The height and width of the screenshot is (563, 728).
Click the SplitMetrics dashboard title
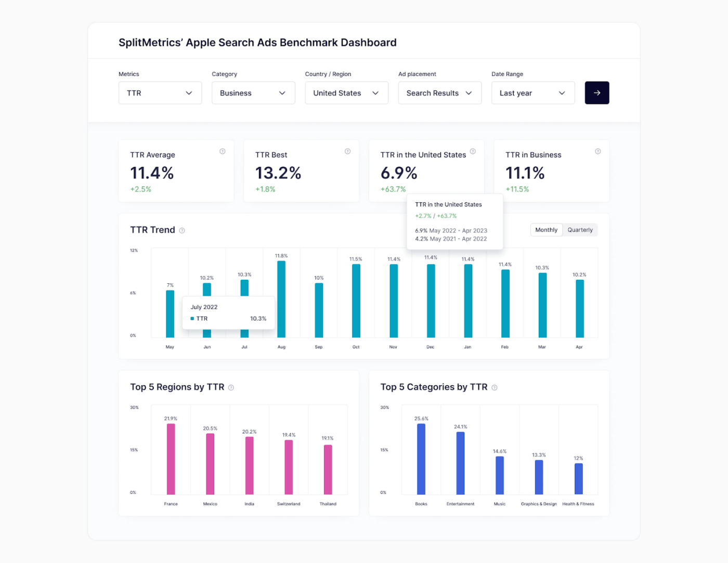coord(257,42)
